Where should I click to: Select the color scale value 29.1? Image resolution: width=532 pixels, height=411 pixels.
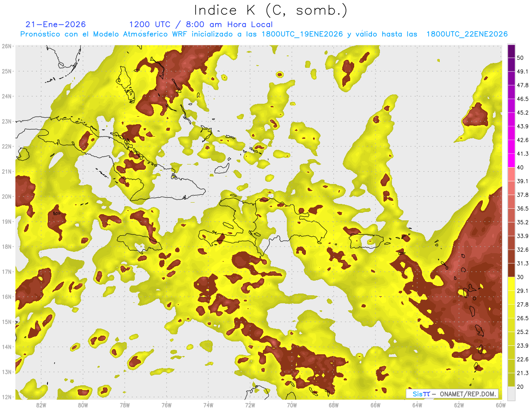click(523, 291)
